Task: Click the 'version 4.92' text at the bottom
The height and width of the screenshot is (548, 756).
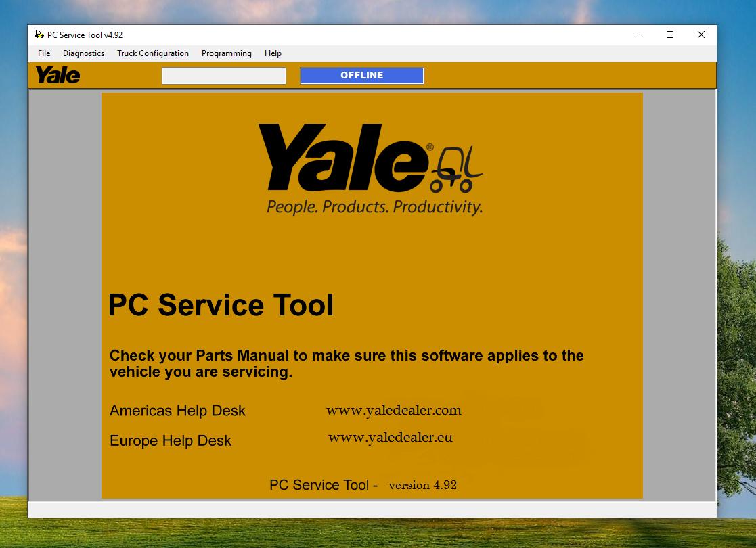Action: 423,485
